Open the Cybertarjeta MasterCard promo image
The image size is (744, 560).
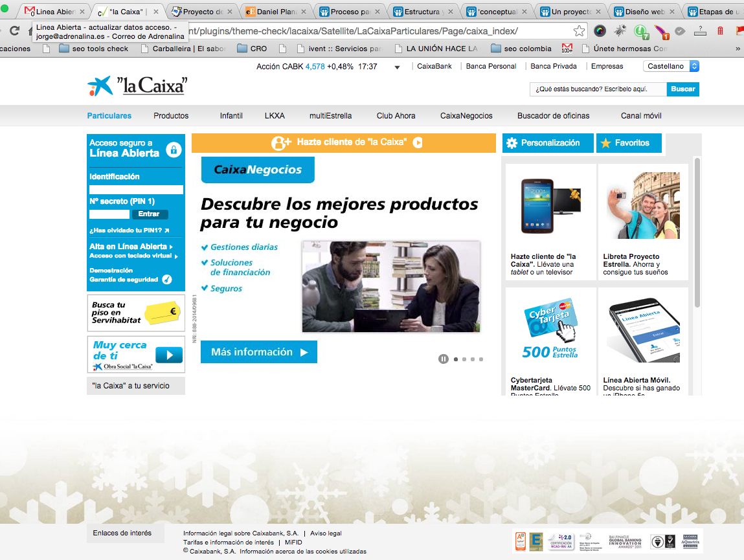coord(550,329)
